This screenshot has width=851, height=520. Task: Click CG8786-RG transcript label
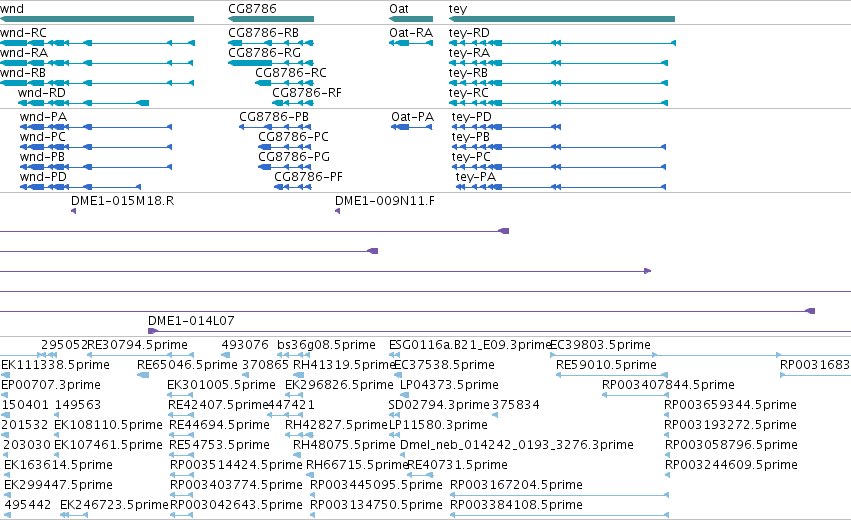tap(264, 53)
